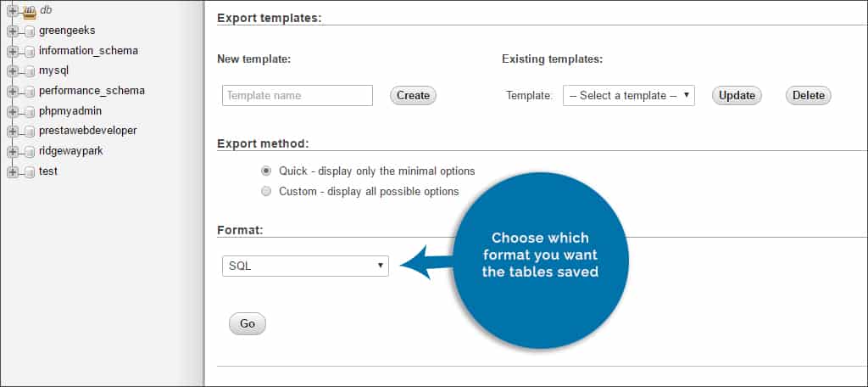This screenshot has width=868, height=387.
Task: Click the greengeeks database icon
Action: click(x=30, y=31)
